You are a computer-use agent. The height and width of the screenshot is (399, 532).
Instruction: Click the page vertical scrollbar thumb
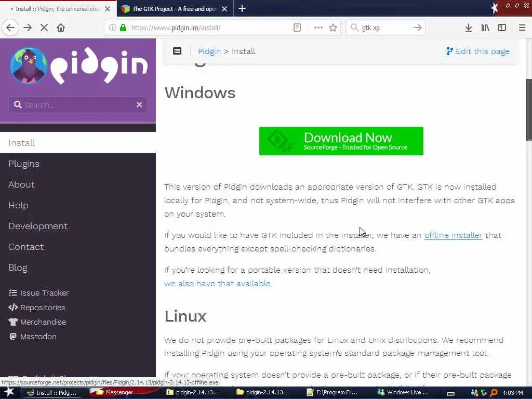pyautogui.click(x=528, y=109)
